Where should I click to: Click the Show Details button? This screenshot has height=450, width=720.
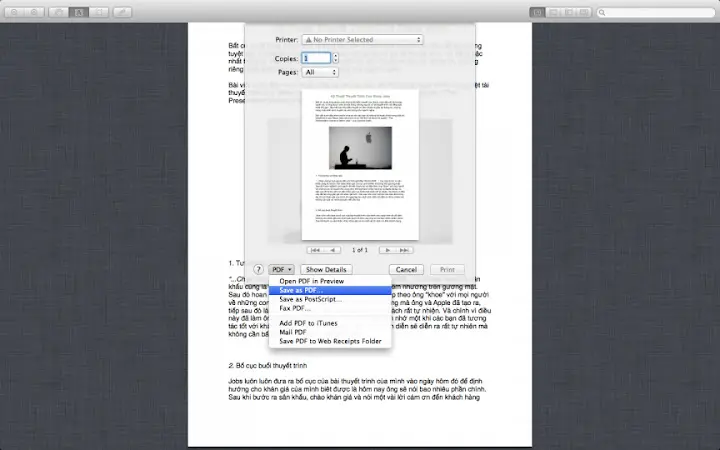[x=326, y=270]
